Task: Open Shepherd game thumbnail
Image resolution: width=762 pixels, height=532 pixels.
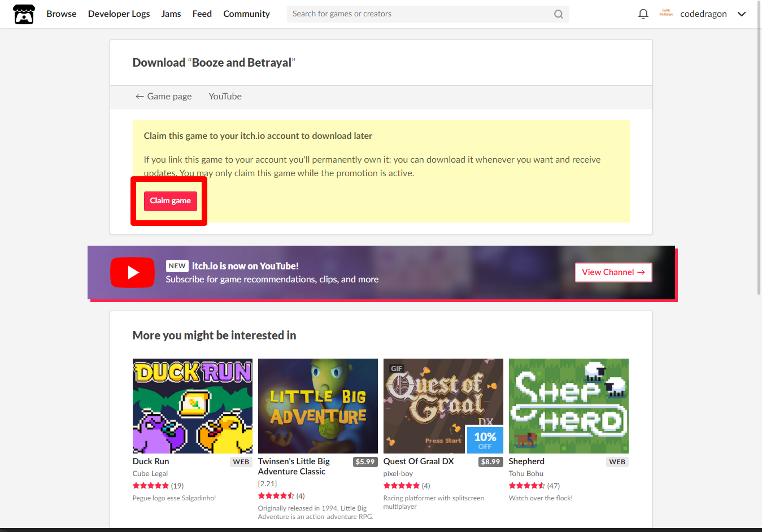Action: (569, 406)
